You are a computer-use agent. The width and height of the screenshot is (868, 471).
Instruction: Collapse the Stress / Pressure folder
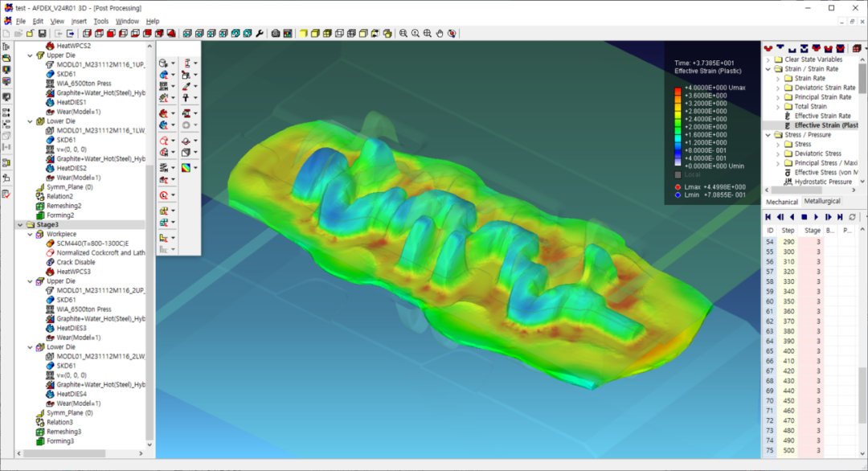click(768, 135)
